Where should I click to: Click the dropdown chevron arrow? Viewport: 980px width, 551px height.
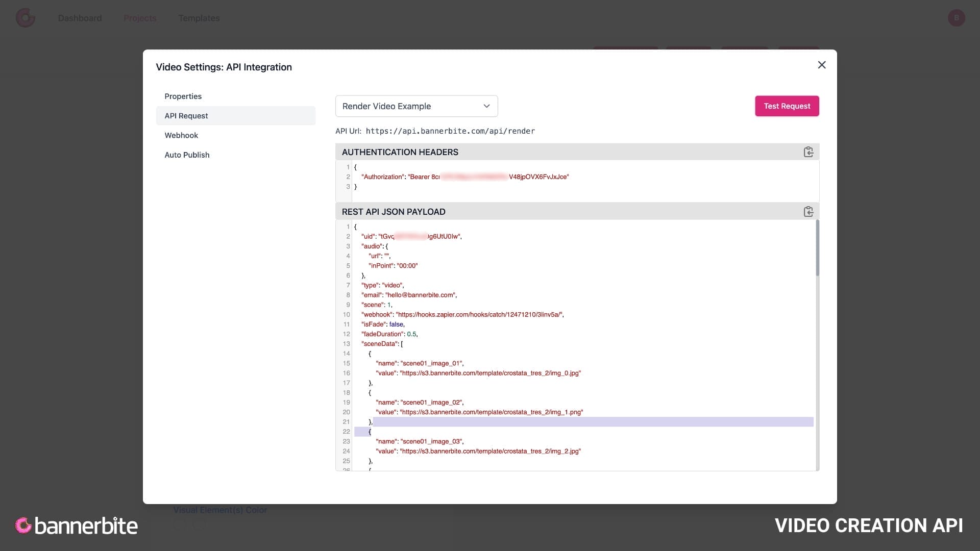click(x=486, y=106)
